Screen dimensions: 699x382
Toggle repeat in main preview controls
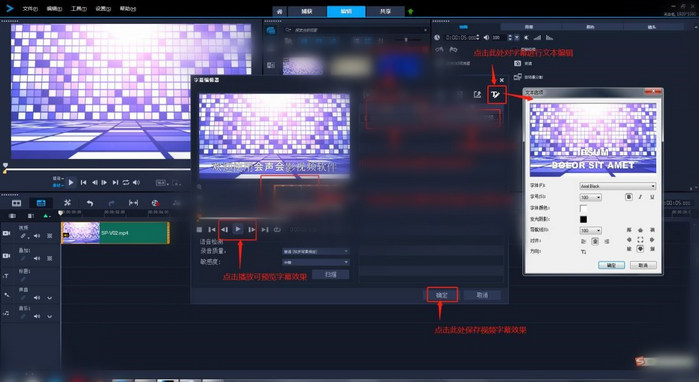click(126, 182)
